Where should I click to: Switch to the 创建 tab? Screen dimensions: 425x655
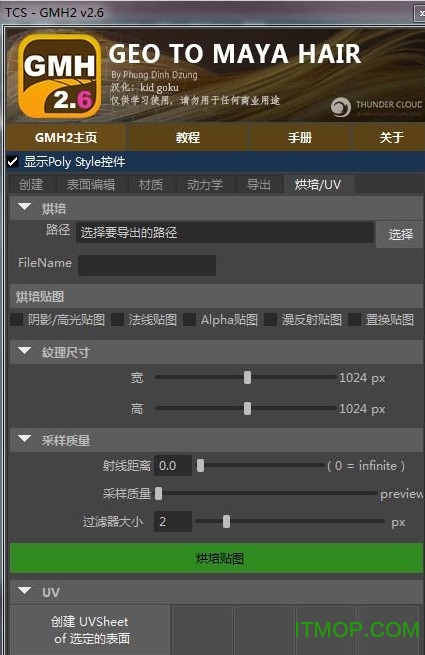[x=31, y=185]
